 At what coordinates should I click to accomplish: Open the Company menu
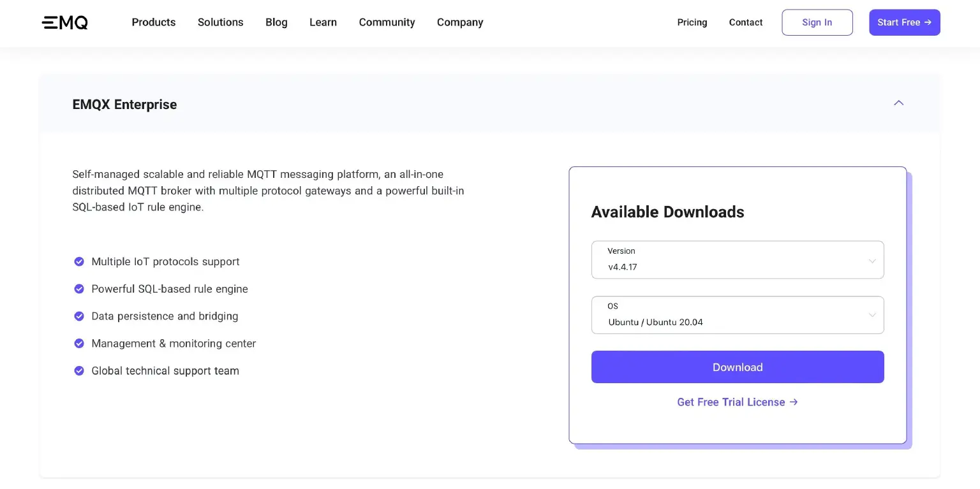coord(459,22)
